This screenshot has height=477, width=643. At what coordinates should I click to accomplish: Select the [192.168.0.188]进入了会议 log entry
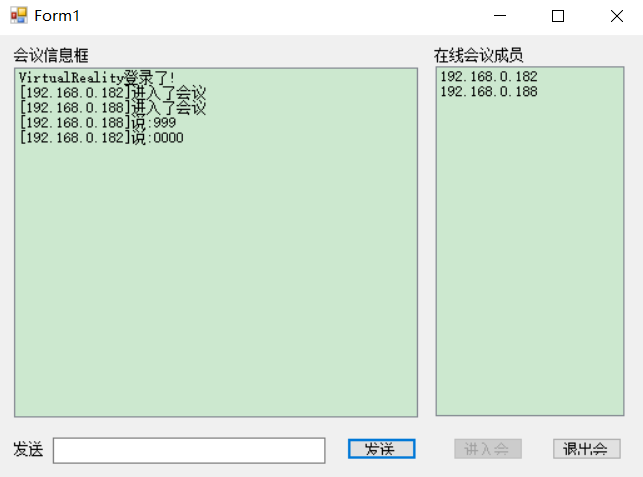tap(112, 108)
